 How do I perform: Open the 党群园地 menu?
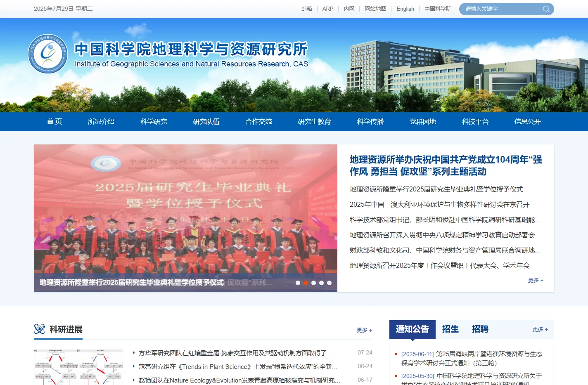(423, 121)
